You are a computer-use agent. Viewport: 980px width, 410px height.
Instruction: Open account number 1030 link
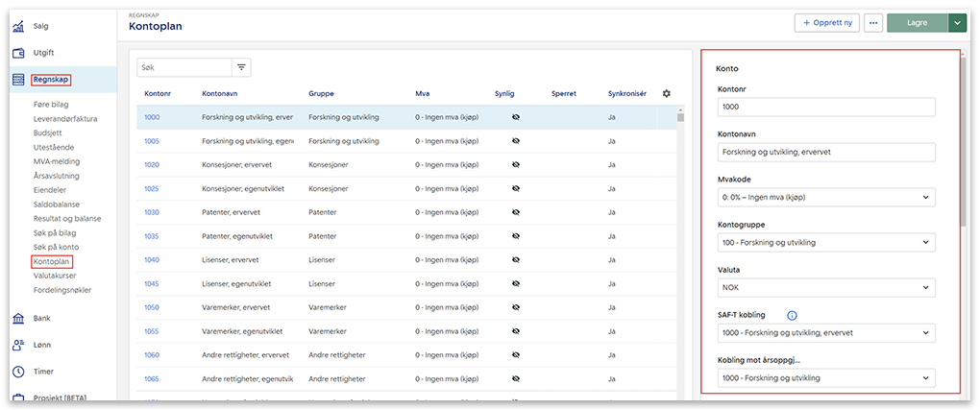152,212
